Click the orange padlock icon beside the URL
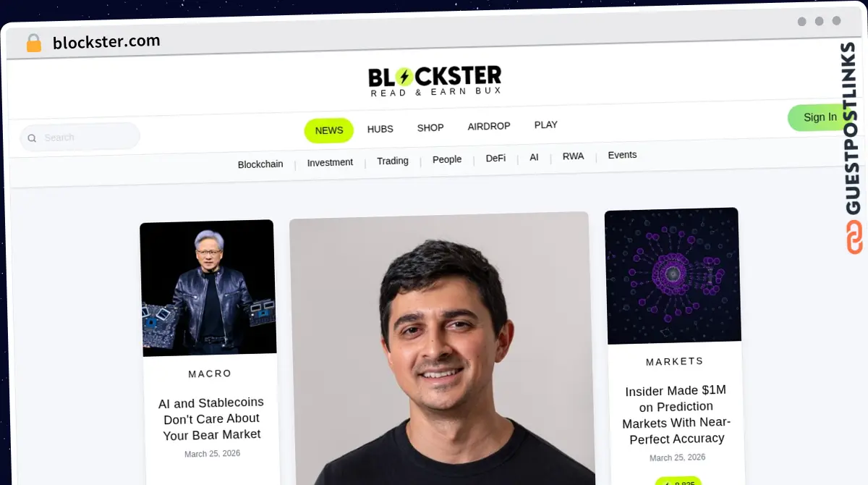This screenshot has height=485, width=868. [x=33, y=43]
